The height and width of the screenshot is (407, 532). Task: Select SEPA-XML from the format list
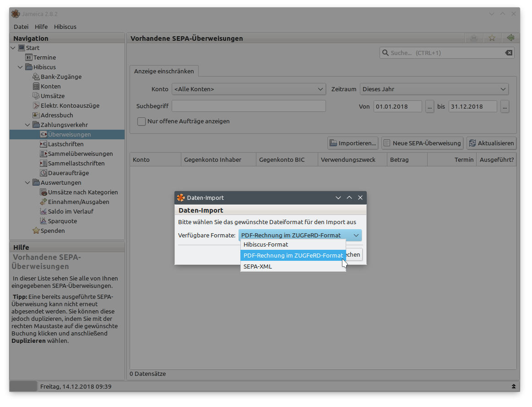point(293,266)
